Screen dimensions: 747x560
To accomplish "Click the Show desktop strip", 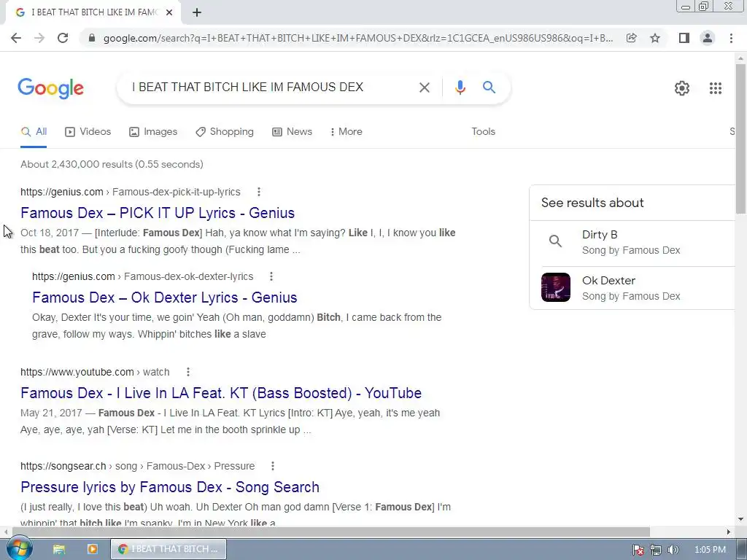I will [x=742, y=549].
